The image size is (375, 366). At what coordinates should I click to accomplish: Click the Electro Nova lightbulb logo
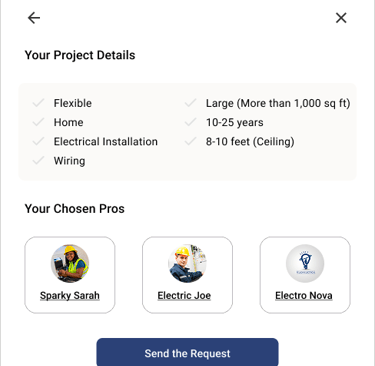click(x=305, y=263)
